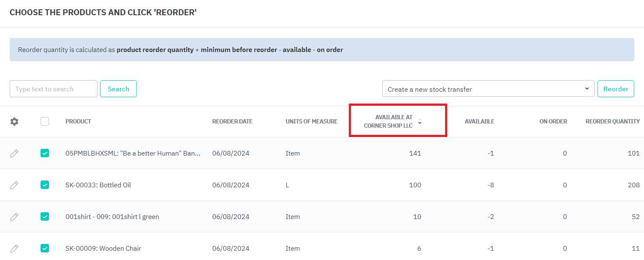The height and width of the screenshot is (260, 644).
Task: Deselect the 001shirt l green checkbox
Action: 45,217
